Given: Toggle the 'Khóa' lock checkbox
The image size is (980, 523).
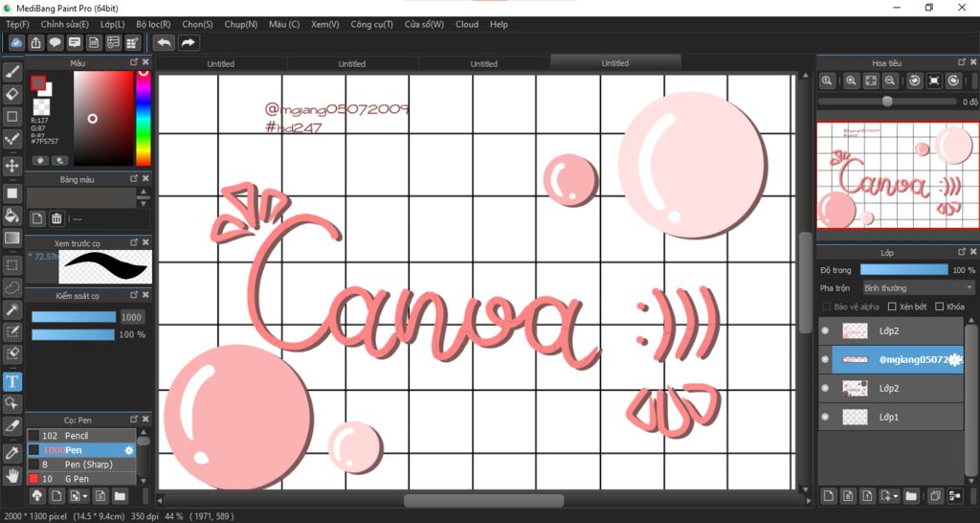Looking at the screenshot, I should (x=940, y=307).
